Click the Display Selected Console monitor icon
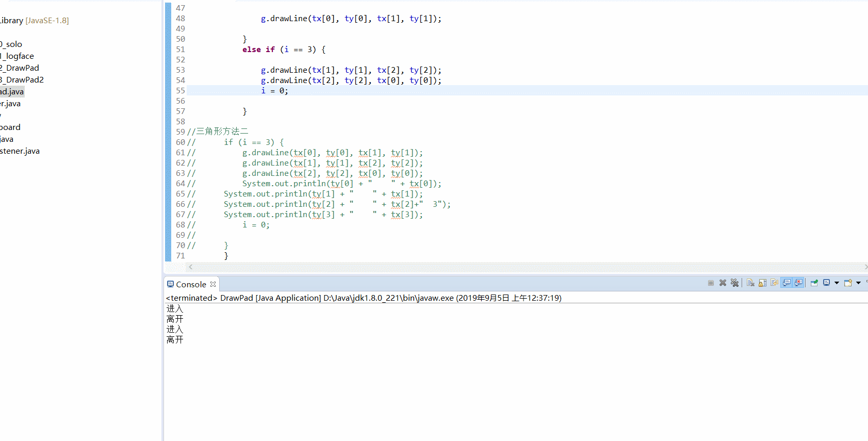 (x=826, y=283)
